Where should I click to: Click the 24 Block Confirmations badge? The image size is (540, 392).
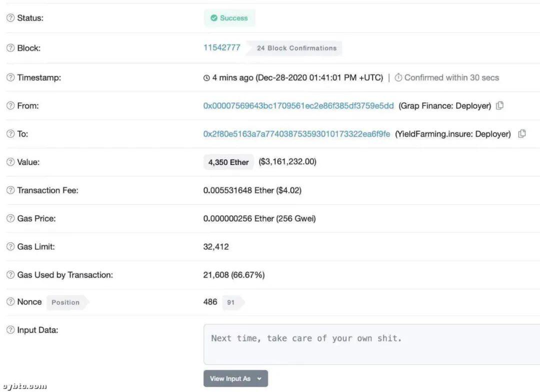coord(295,48)
